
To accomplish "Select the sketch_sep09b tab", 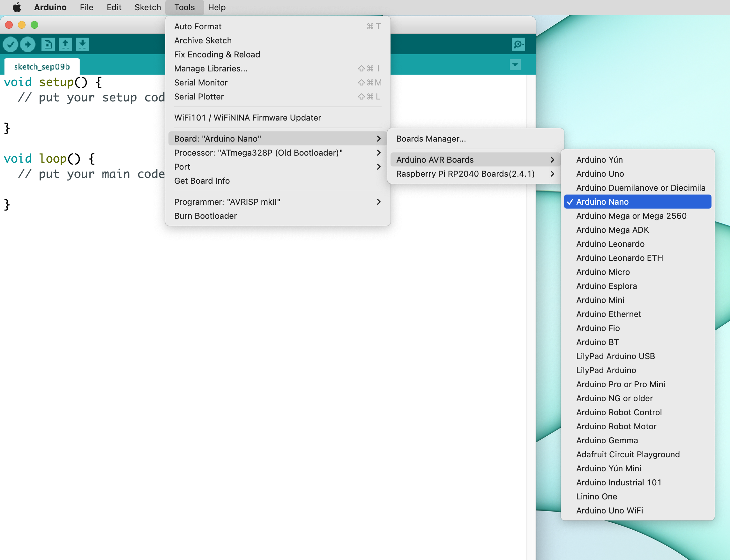I will coord(42,67).
